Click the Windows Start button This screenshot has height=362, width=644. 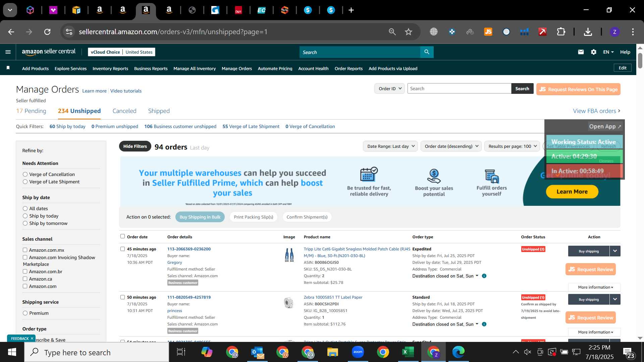pyautogui.click(x=12, y=352)
